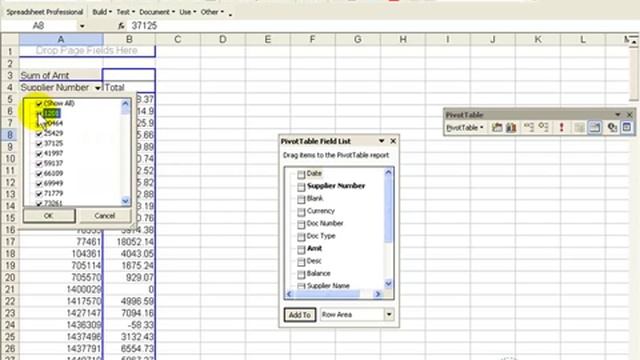Open Field List pane options dropdown arrow

tap(381, 141)
